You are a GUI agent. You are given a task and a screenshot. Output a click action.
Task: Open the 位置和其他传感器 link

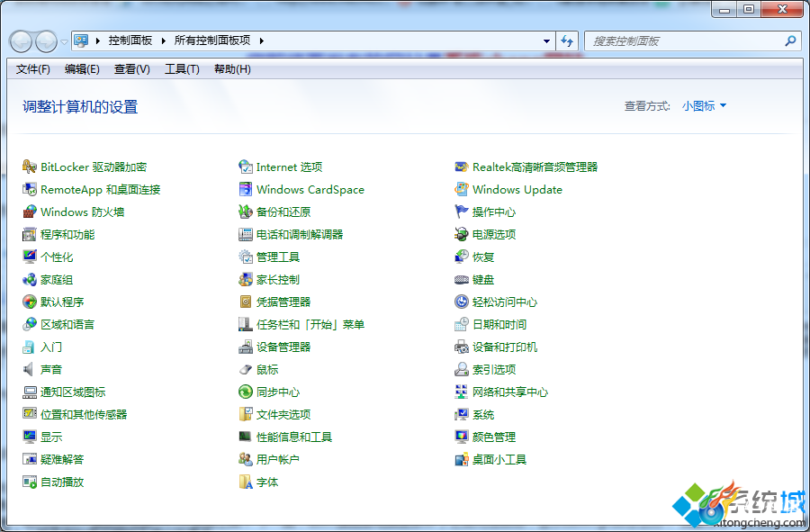84,414
